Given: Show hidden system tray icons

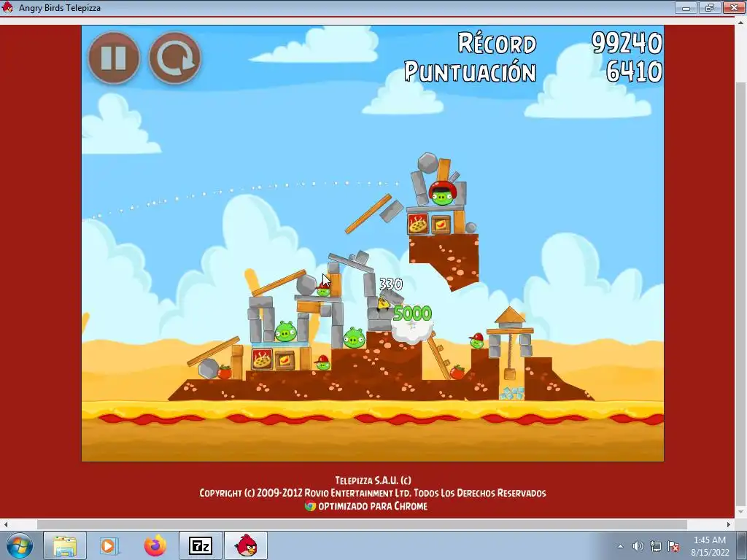Looking at the screenshot, I should point(620,546).
